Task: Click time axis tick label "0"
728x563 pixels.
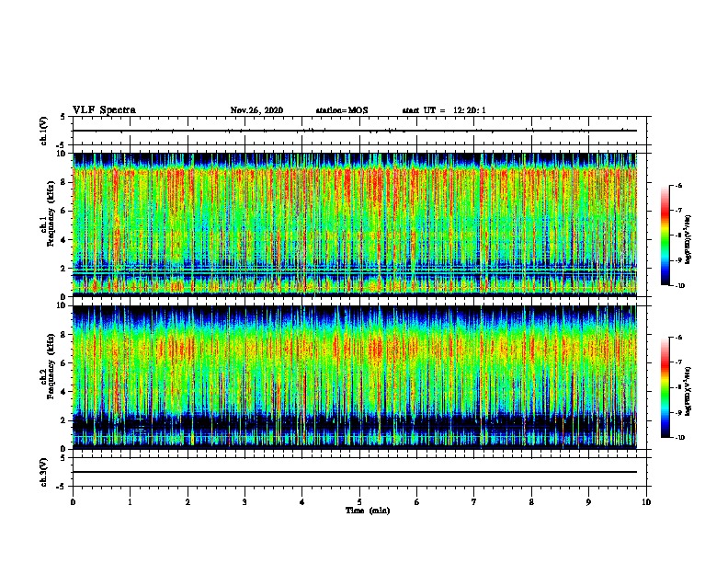Action: [73, 502]
